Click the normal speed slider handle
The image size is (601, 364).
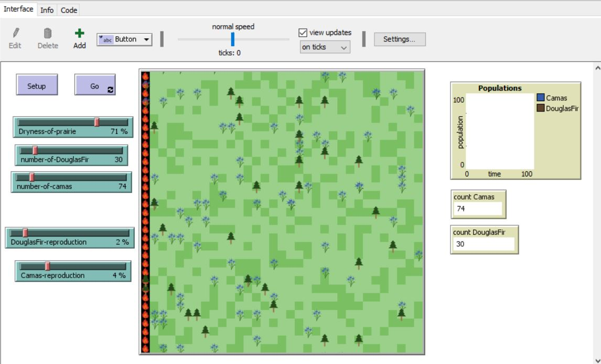[x=233, y=39]
